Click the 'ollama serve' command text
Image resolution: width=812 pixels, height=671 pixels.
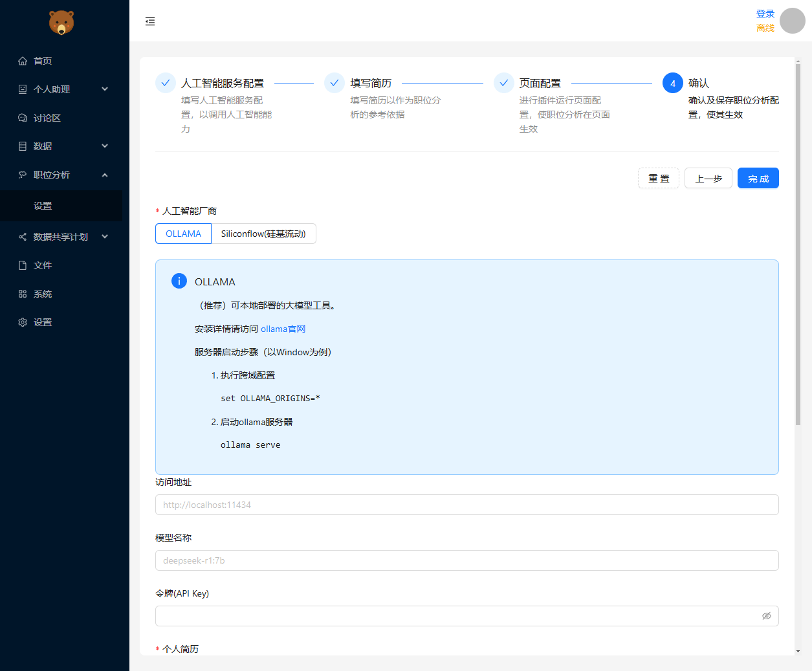[250, 445]
